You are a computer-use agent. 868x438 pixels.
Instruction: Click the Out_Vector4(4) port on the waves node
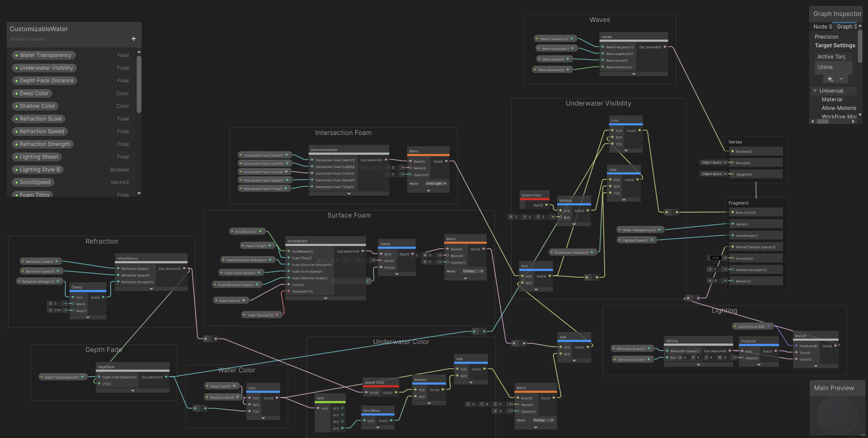click(x=665, y=47)
